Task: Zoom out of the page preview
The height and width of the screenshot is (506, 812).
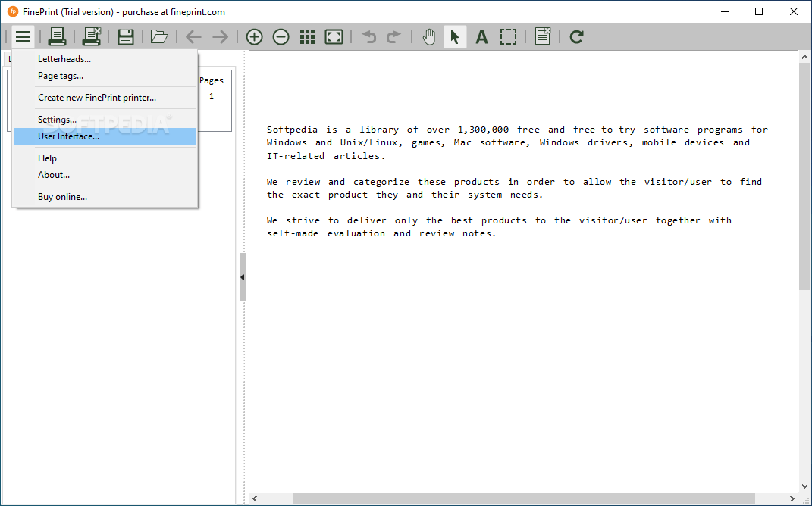Action: (281, 36)
